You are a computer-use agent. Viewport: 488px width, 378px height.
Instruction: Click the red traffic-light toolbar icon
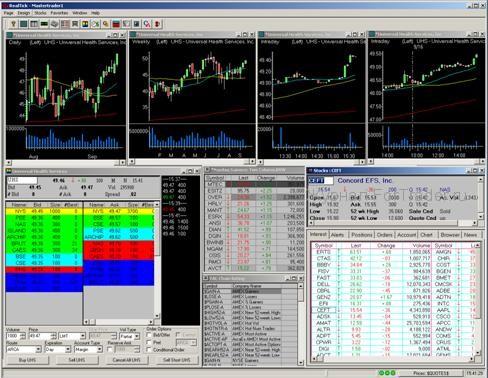click(157, 24)
